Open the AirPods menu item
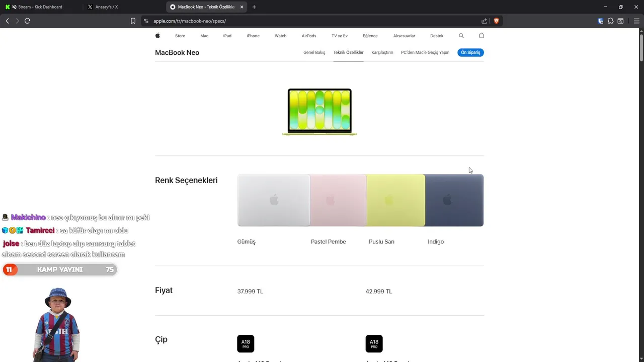Viewport: 644px width, 362px height. [x=309, y=36]
